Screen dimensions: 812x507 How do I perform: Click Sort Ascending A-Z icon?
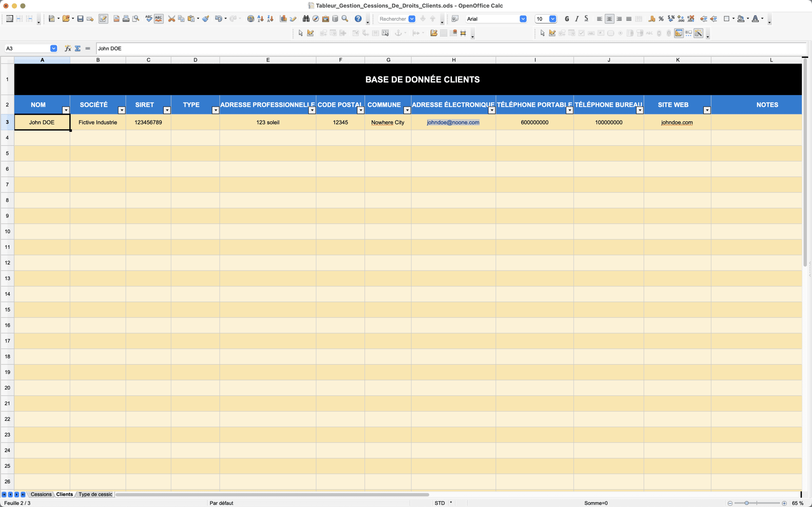[260, 19]
